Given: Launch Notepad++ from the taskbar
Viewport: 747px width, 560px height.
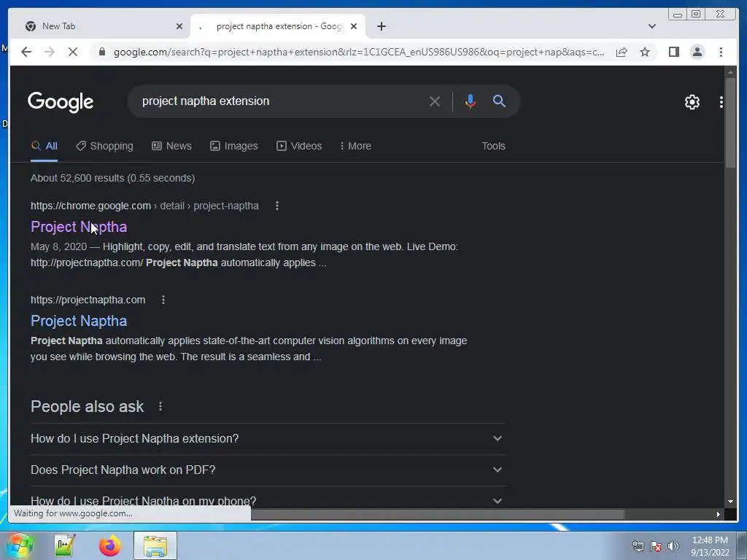Looking at the screenshot, I should click(64, 545).
